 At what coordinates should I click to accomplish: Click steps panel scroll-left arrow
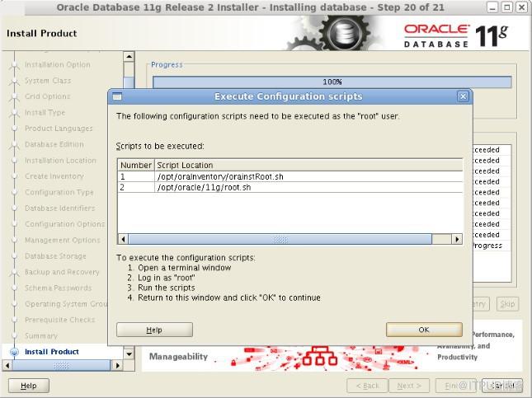7,366
